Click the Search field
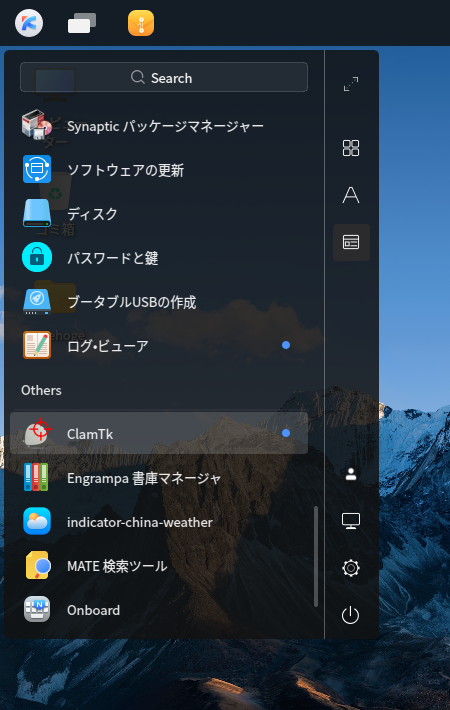450x710 pixels. [164, 77]
